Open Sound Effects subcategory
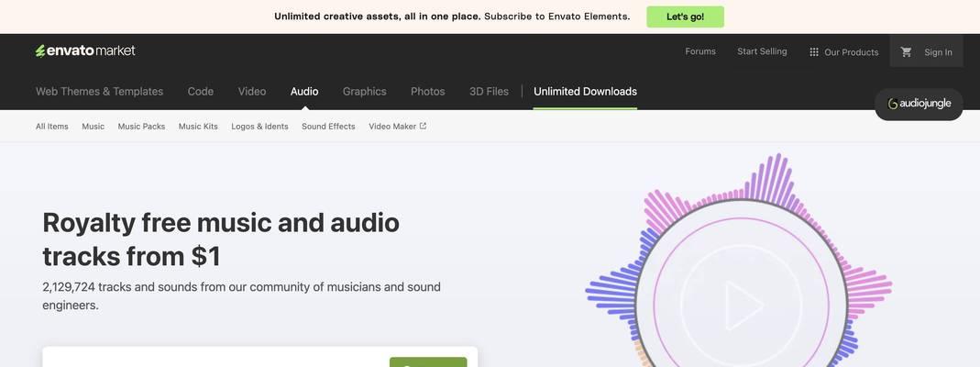This screenshot has height=367, width=980. click(x=328, y=127)
